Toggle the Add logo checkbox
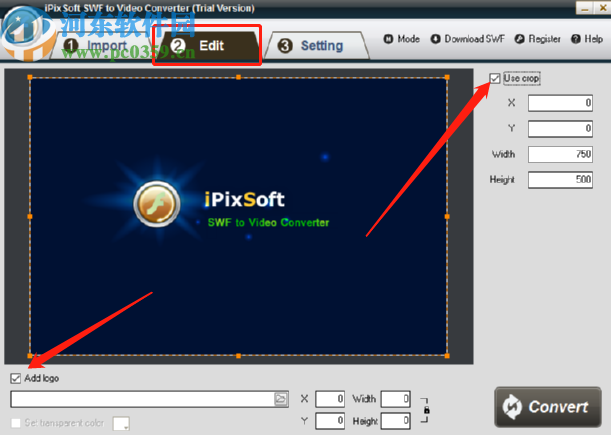 coord(16,378)
